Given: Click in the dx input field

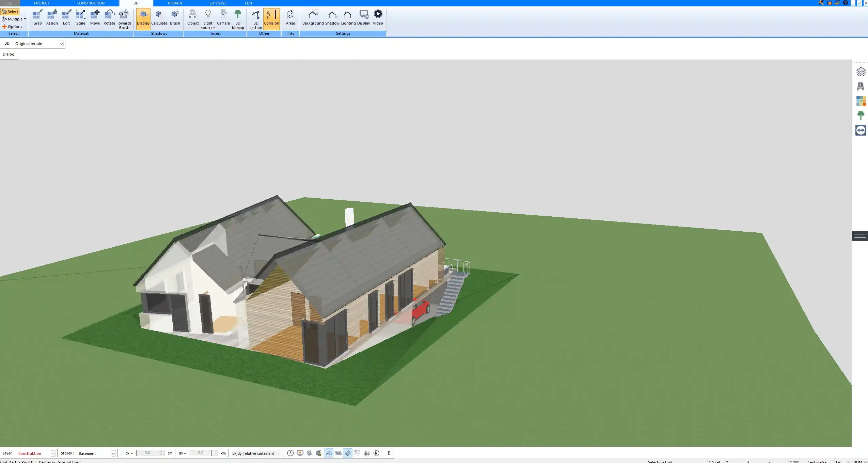Looking at the screenshot, I should 147,453.
